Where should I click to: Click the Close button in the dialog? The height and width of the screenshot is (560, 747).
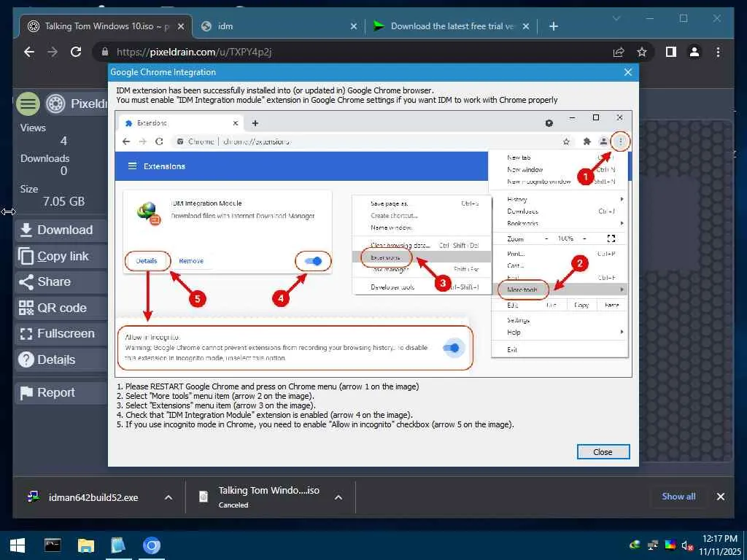[x=603, y=452]
